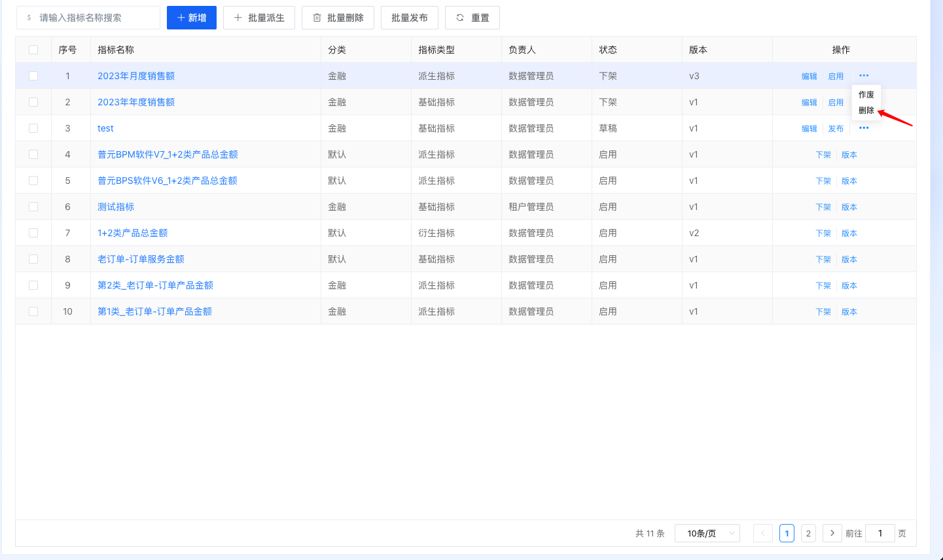Select checkbox for 测试指标 row
The height and width of the screenshot is (560, 943).
coord(33,207)
